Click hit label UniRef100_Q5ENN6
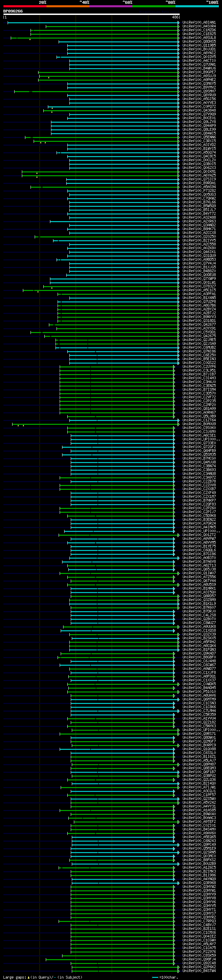The width and height of the screenshot is (222, 980). pos(199,137)
